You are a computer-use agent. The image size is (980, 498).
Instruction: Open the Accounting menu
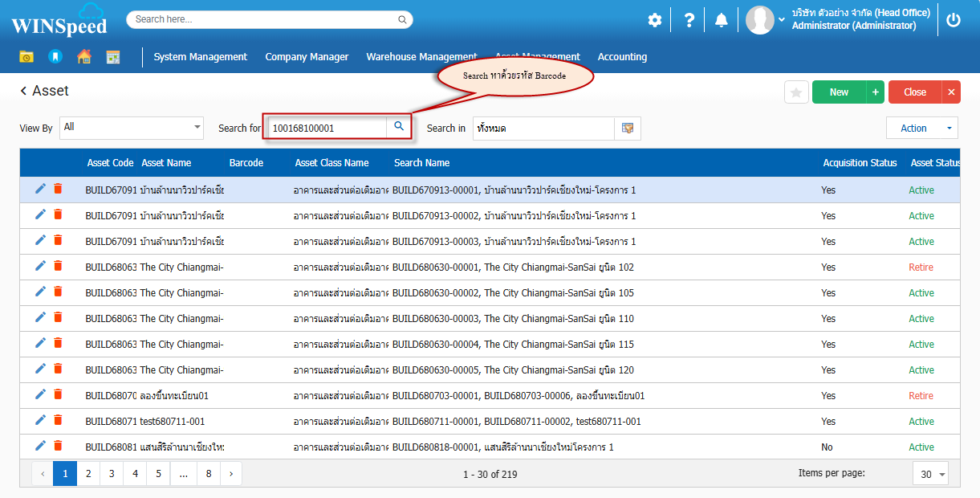pos(622,57)
